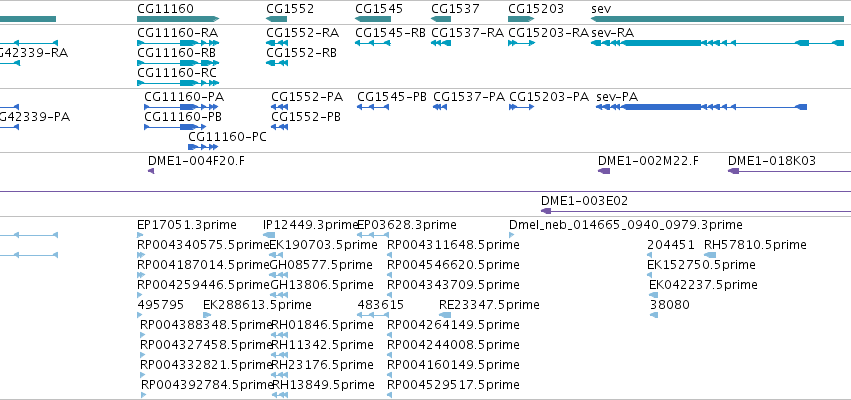Select the RH57810.5prime label

(755, 245)
